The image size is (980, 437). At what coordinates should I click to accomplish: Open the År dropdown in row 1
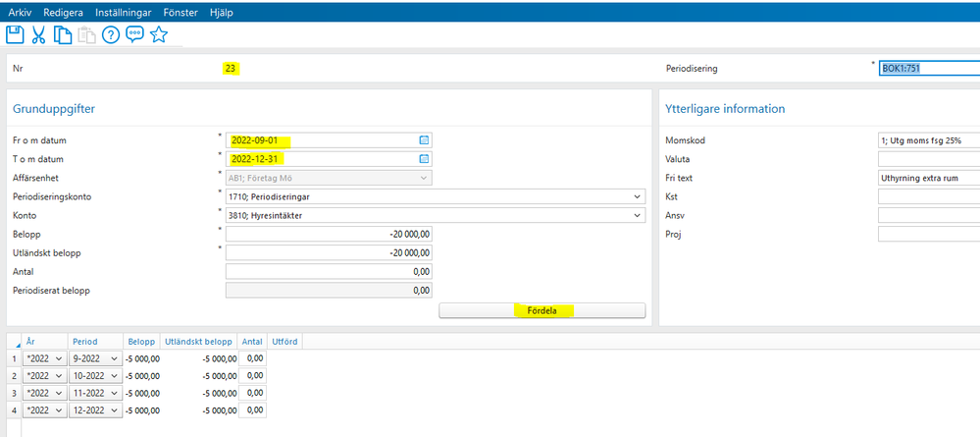coord(59,358)
